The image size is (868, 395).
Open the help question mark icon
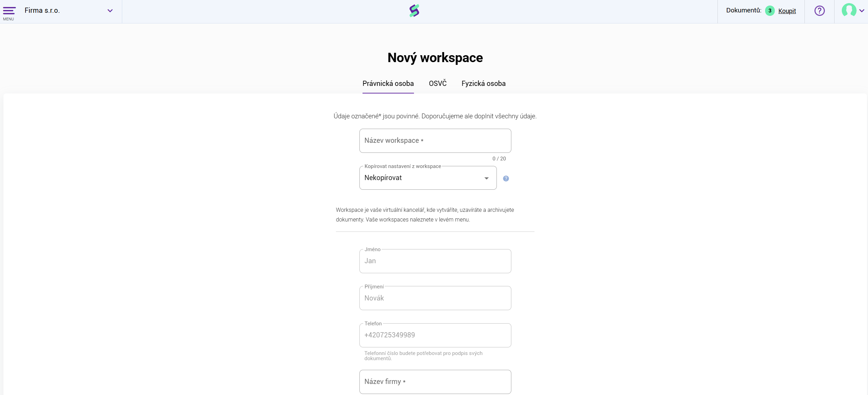click(819, 11)
